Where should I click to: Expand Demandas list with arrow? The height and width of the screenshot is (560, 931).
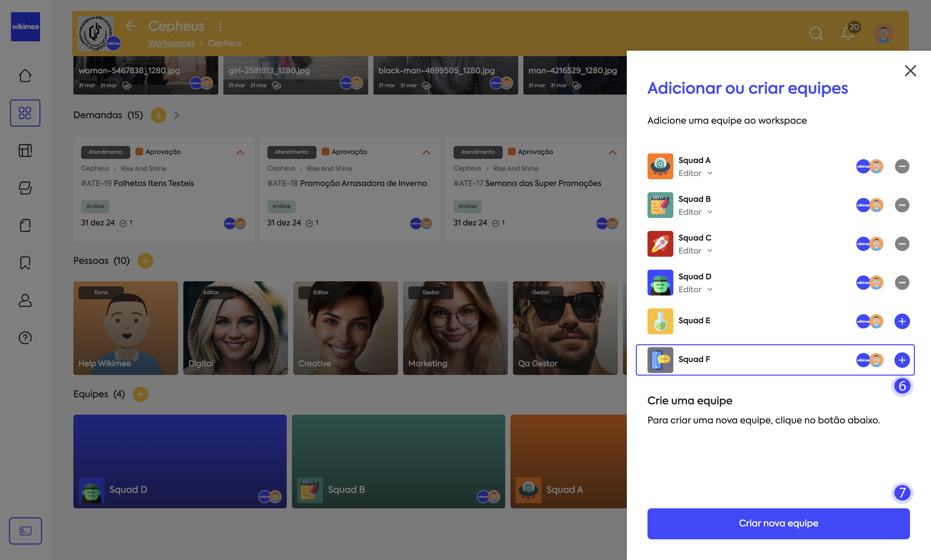(x=177, y=115)
